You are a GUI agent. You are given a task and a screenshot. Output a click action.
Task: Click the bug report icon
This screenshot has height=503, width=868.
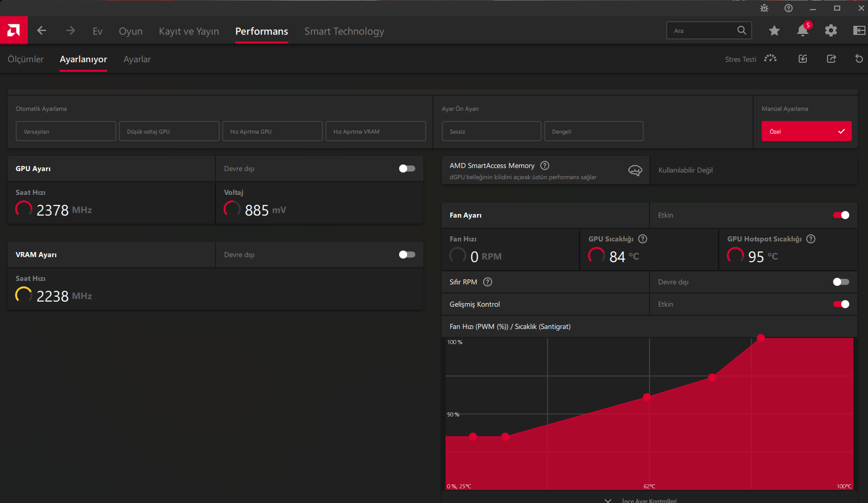click(764, 8)
